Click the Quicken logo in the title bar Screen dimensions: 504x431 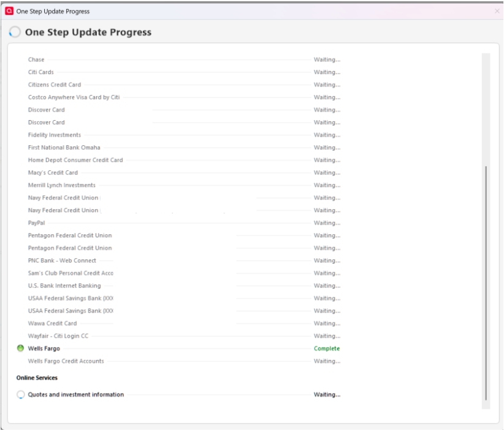9,11
